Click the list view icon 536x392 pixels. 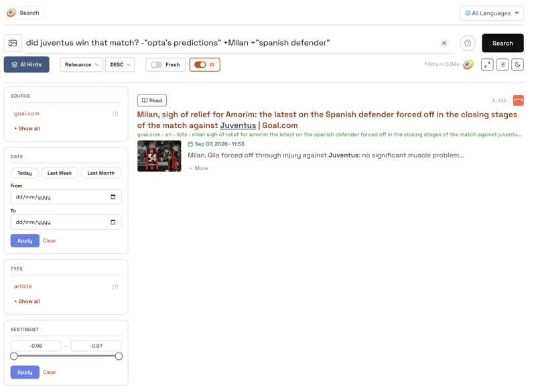pos(503,64)
